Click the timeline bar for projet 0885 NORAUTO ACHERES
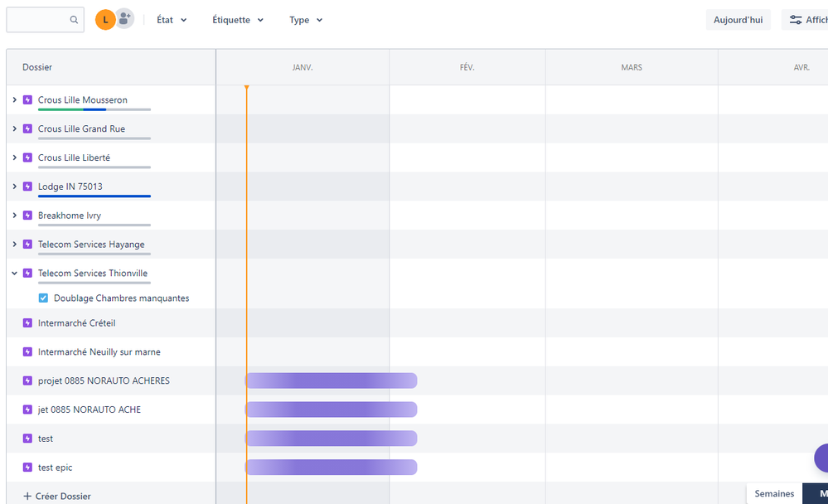The width and height of the screenshot is (828, 504). [331, 380]
